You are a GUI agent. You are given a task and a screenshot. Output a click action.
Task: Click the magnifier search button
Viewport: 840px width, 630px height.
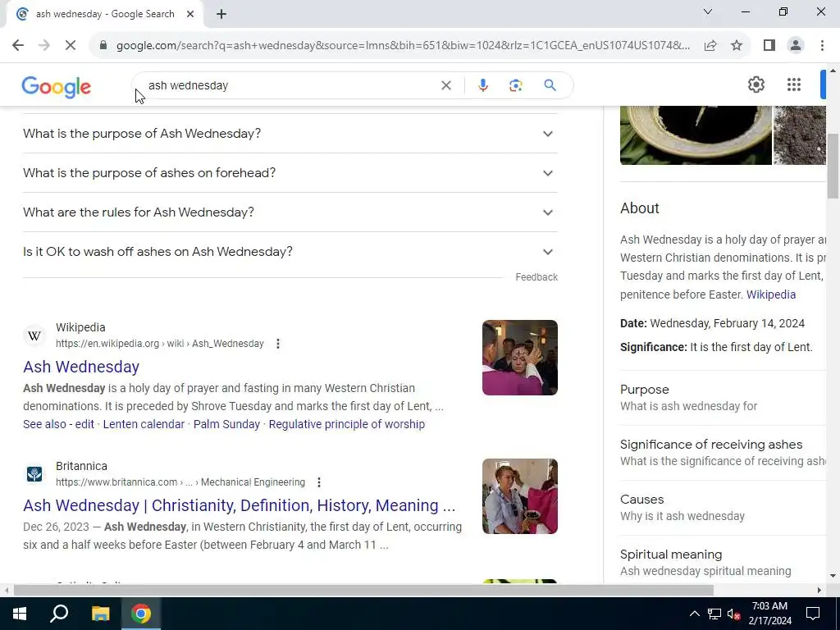click(x=550, y=85)
